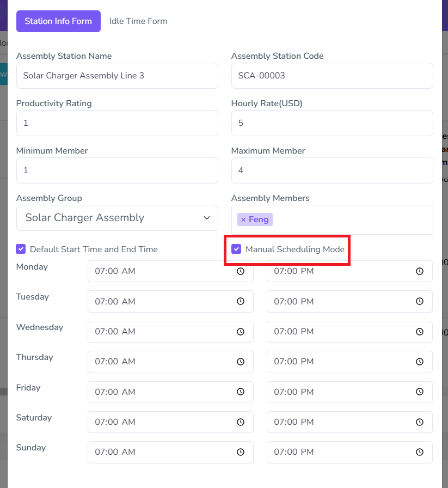Screen dimensions: 448x488
Task: Click the clock icon for Monday end time
Action: 420,271
